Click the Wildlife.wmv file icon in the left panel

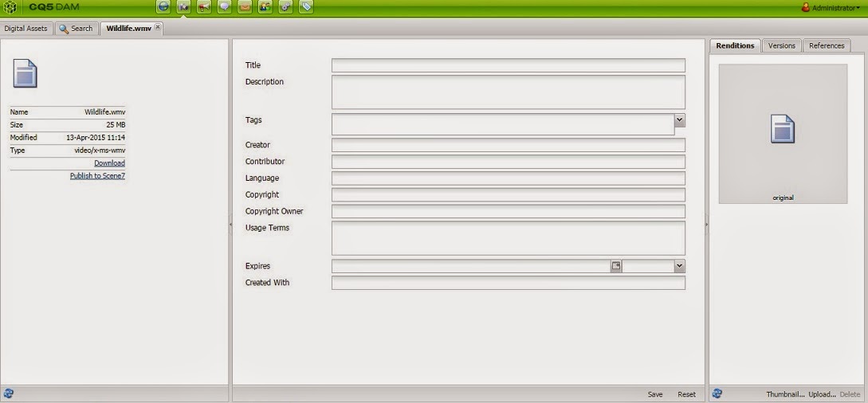click(x=25, y=73)
